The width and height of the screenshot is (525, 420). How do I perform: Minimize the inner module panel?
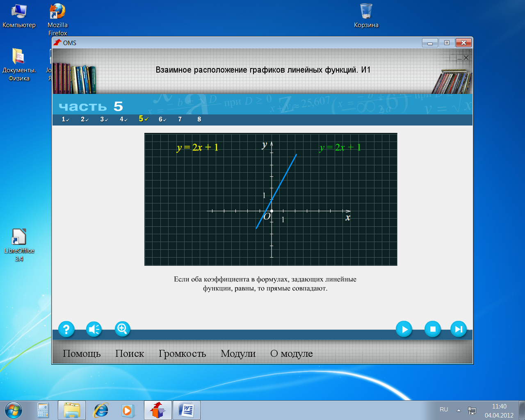point(459,58)
